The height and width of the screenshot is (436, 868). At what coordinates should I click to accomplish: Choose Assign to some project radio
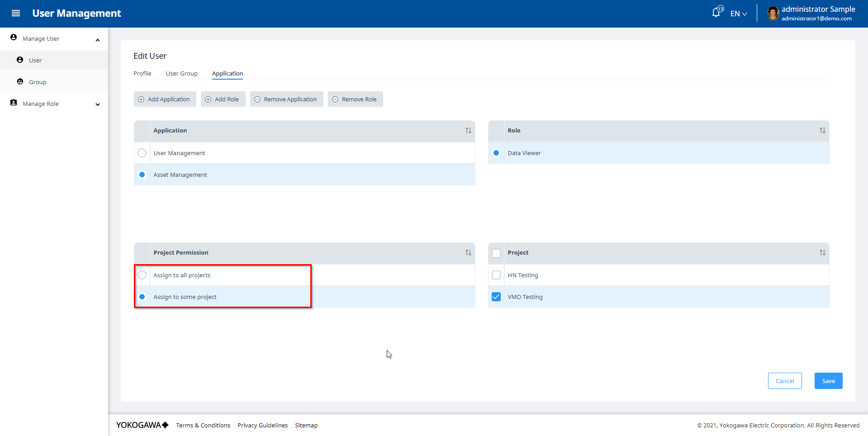coord(142,297)
